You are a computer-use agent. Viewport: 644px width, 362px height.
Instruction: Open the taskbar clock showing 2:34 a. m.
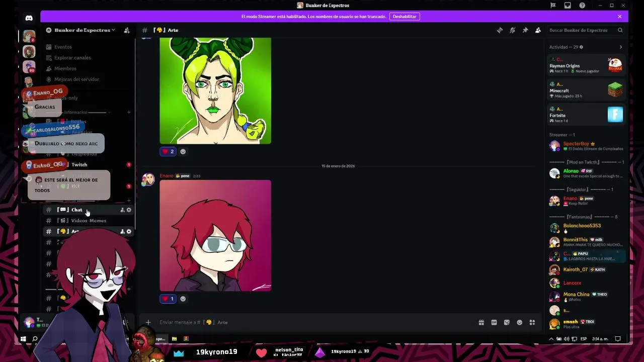coord(601,339)
